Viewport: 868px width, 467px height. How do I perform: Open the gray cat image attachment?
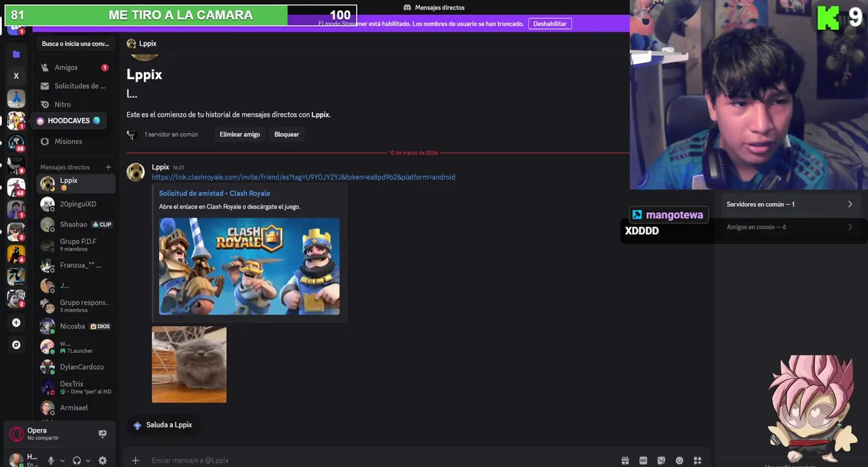click(x=189, y=365)
